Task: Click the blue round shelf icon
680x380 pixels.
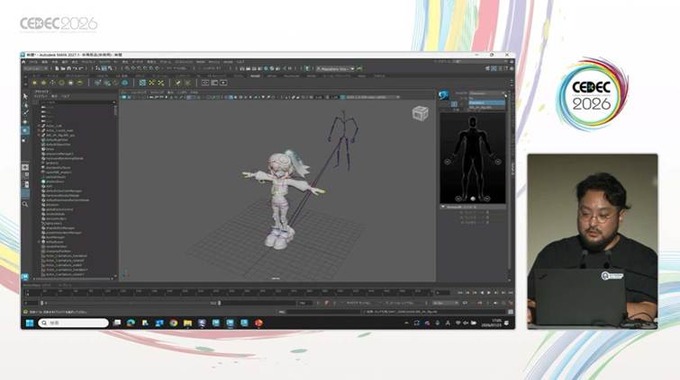Action: [125, 82]
